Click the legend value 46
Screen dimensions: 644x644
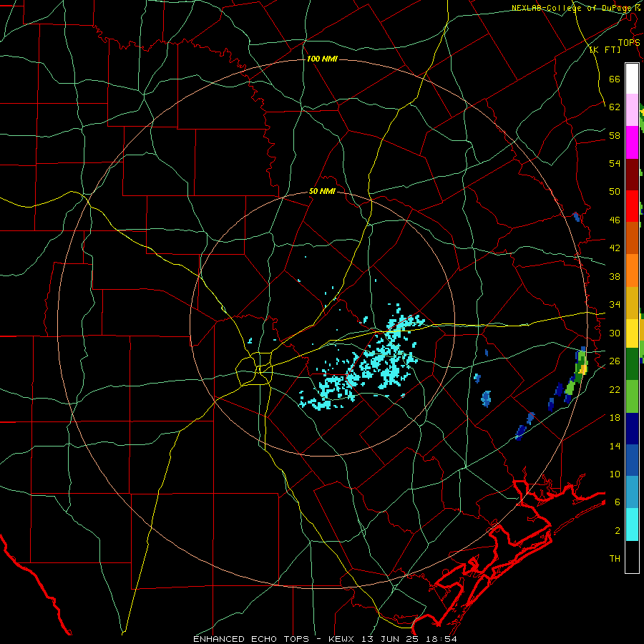pyautogui.click(x=615, y=220)
